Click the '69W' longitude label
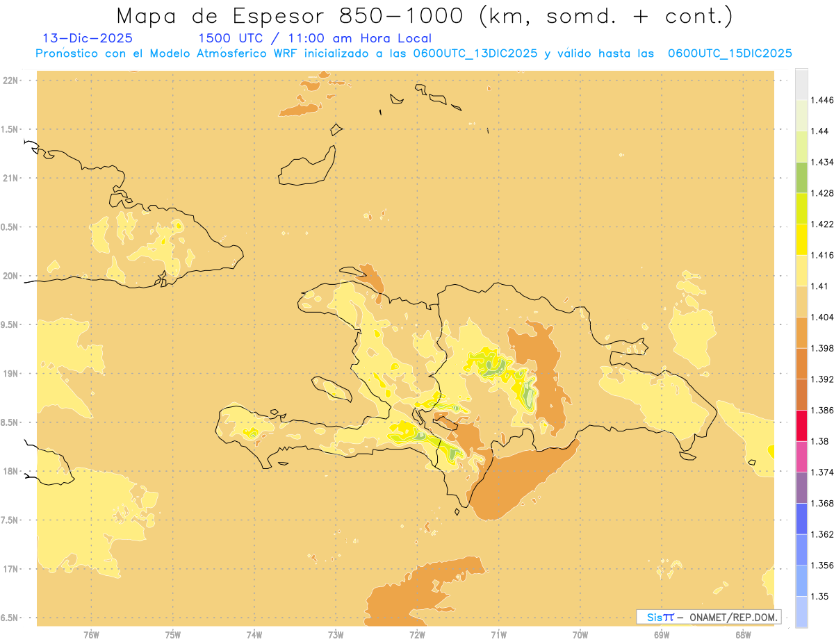This screenshot has height=644, width=834. 662,635
